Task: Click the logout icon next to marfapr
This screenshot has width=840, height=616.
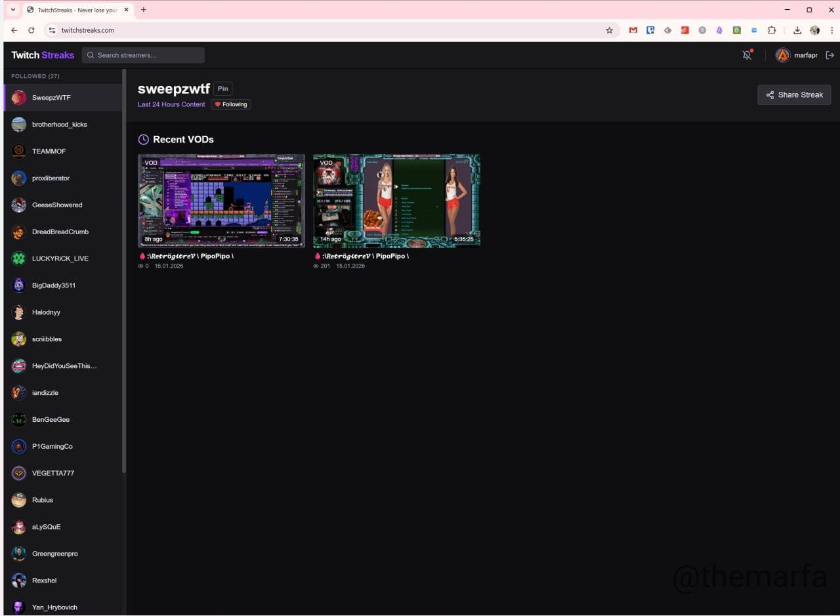Action: [x=829, y=55]
